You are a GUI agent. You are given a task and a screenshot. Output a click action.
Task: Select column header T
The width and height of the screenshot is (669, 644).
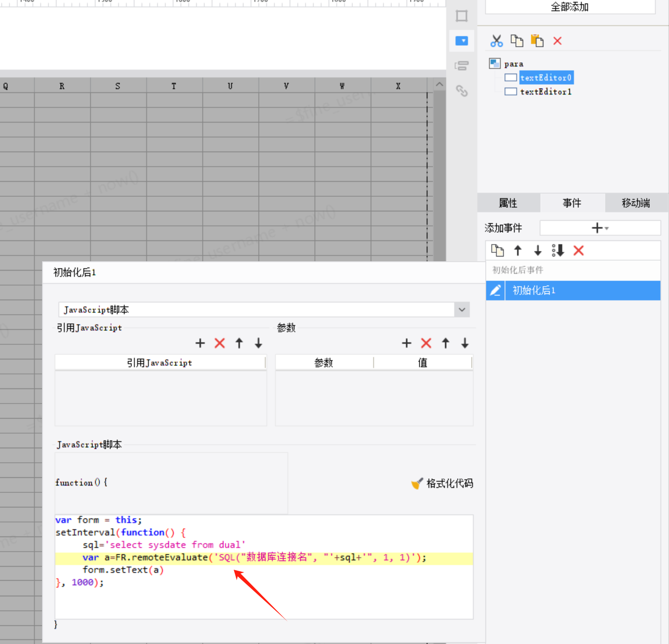175,86
